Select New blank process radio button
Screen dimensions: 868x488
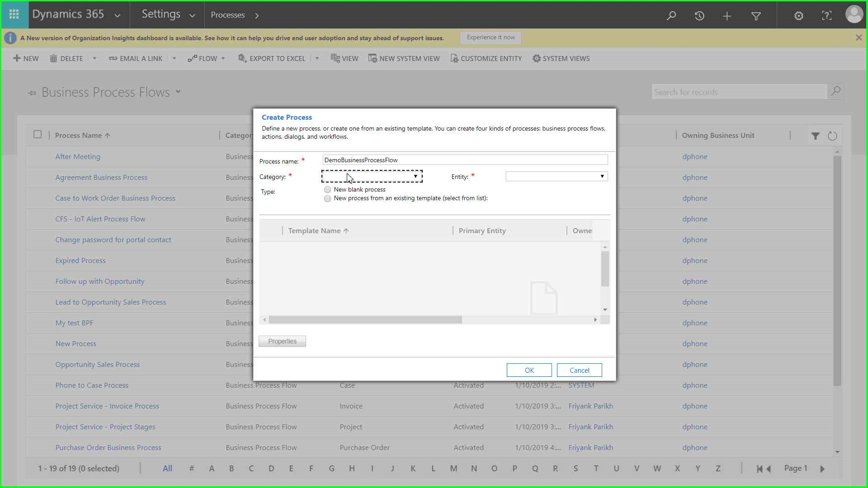[328, 190]
